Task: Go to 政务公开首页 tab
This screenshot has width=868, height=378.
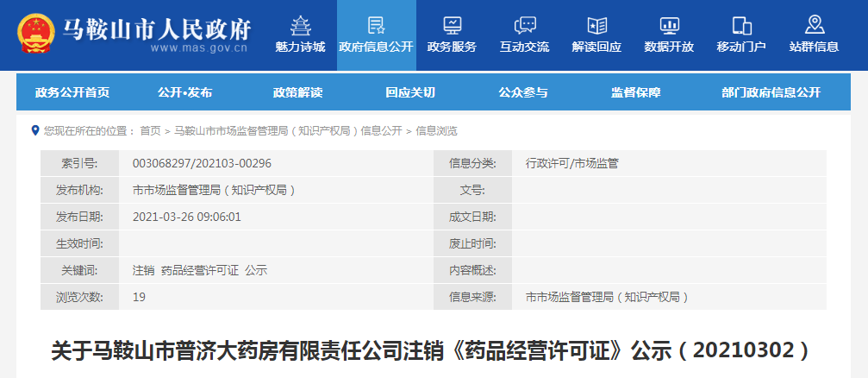Action: 72,92
